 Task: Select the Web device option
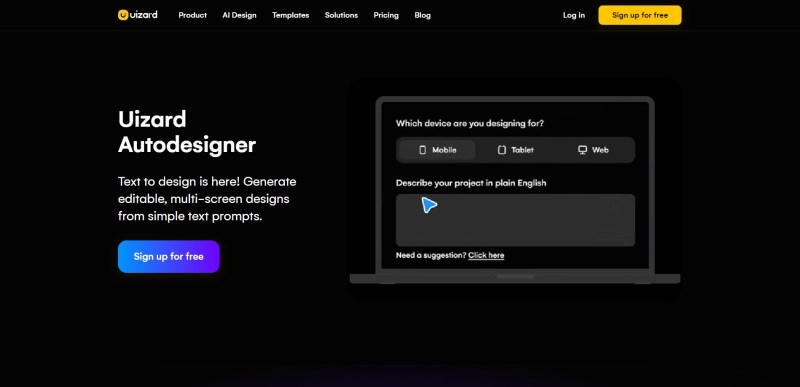tap(593, 150)
